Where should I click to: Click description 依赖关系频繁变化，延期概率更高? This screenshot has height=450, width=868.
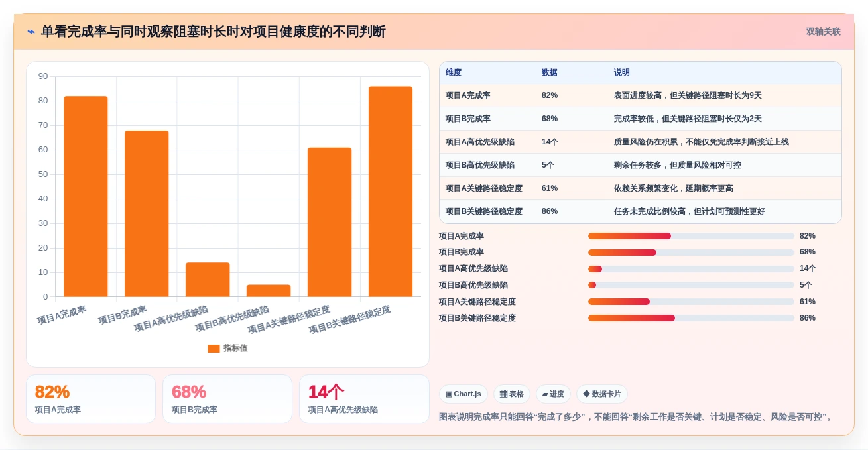coord(674,188)
